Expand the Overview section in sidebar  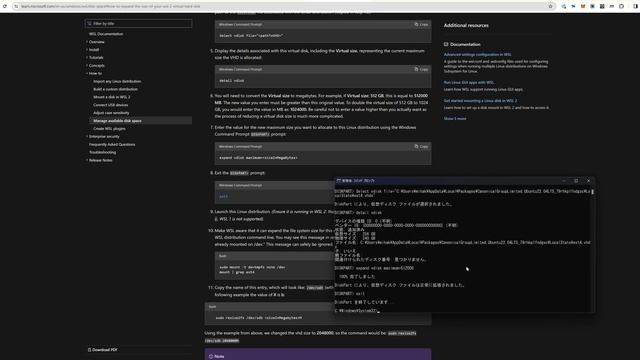tap(97, 42)
